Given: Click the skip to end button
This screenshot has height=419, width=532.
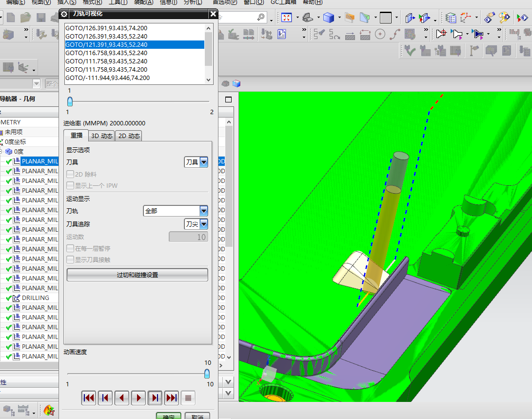Looking at the screenshot, I should pyautogui.click(x=172, y=398).
